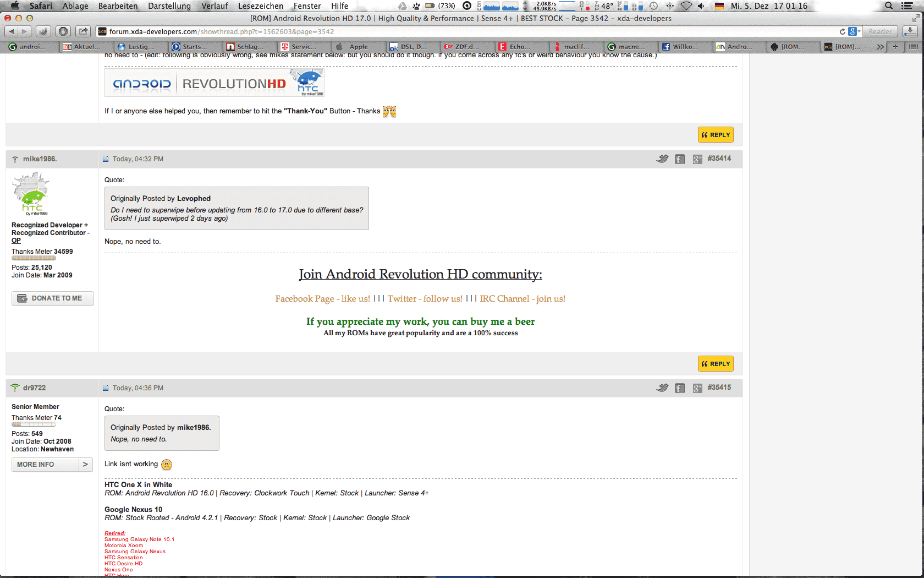Click the German flag input source icon
This screenshot has width=924, height=578.
coord(719,6)
